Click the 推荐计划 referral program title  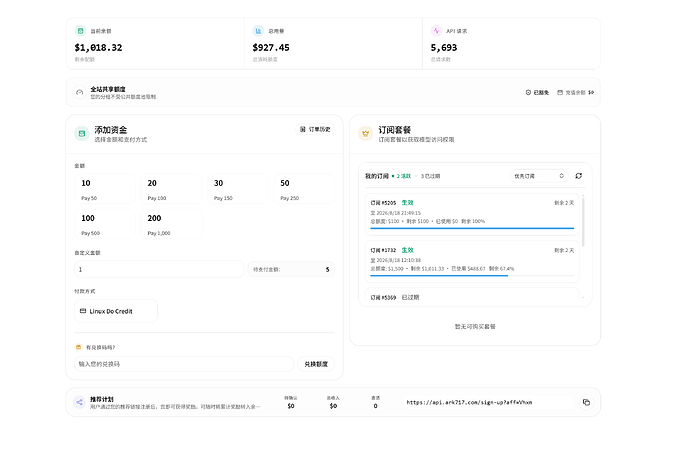coord(102,399)
